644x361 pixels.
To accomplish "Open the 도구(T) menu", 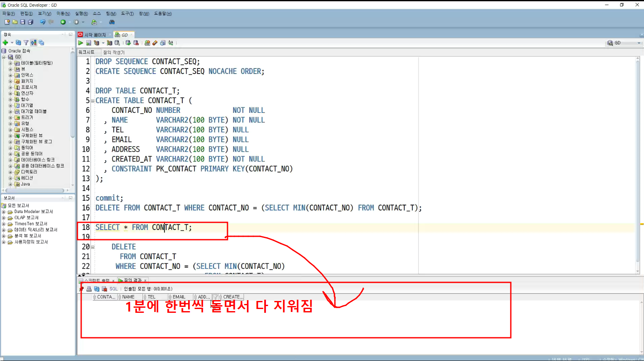I will 127,14.
